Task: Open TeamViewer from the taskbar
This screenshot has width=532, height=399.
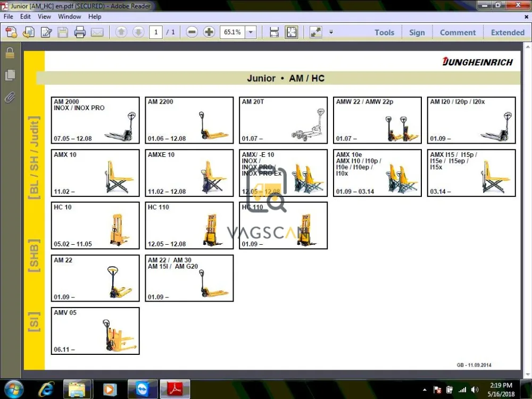Action: pos(142,389)
